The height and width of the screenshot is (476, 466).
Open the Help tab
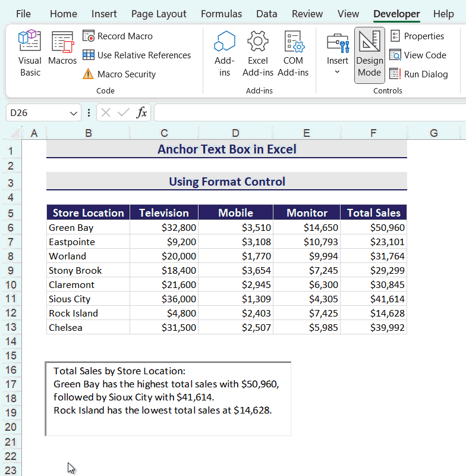(443, 14)
